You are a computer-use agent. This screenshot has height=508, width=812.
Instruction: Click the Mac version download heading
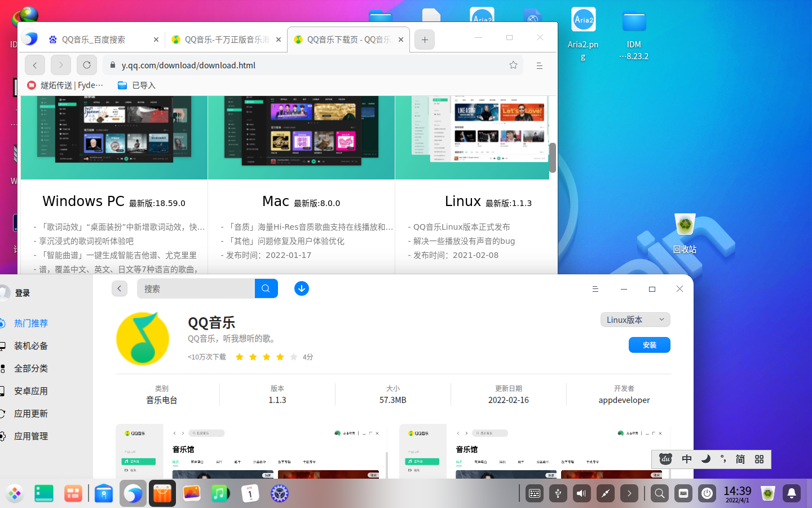276,202
